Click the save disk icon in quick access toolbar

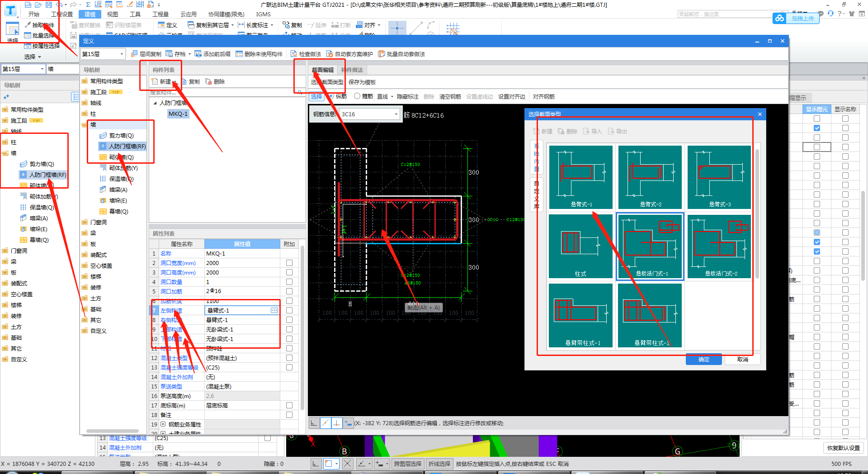[x=48, y=5]
